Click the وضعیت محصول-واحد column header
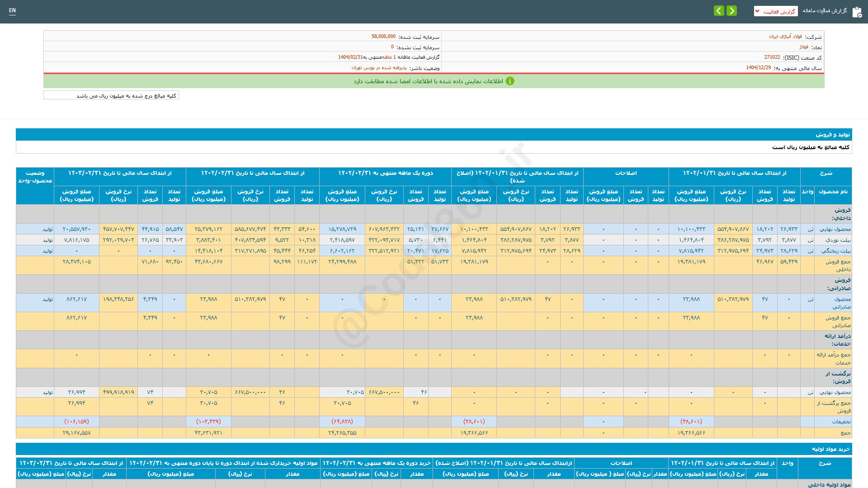 pos(35,177)
